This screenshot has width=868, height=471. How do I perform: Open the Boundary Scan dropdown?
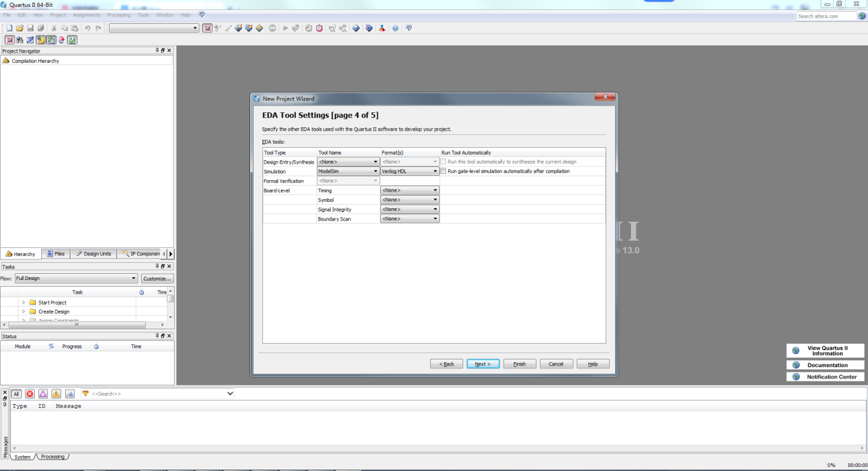click(x=410, y=219)
